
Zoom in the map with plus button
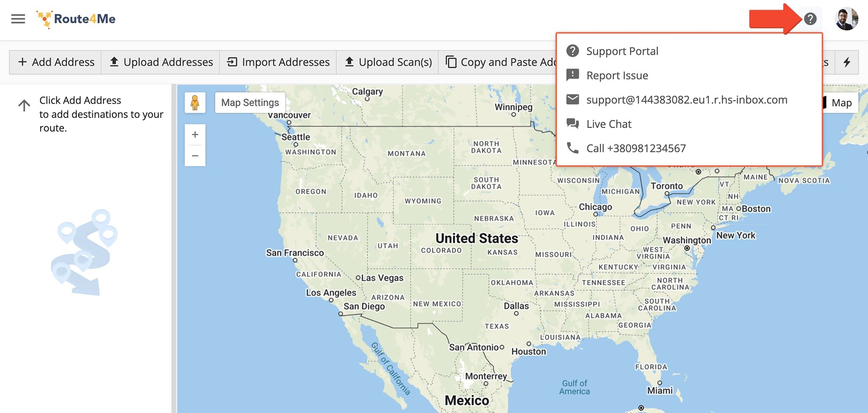(195, 135)
